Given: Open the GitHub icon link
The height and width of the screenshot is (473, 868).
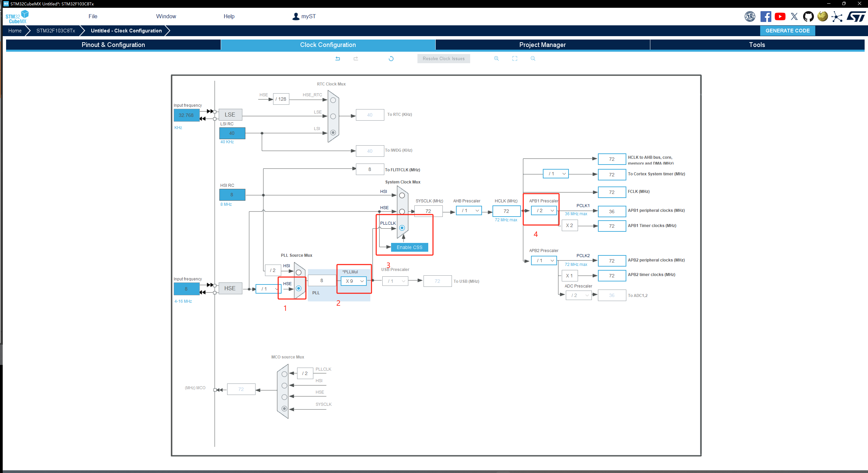Looking at the screenshot, I should (808, 17).
